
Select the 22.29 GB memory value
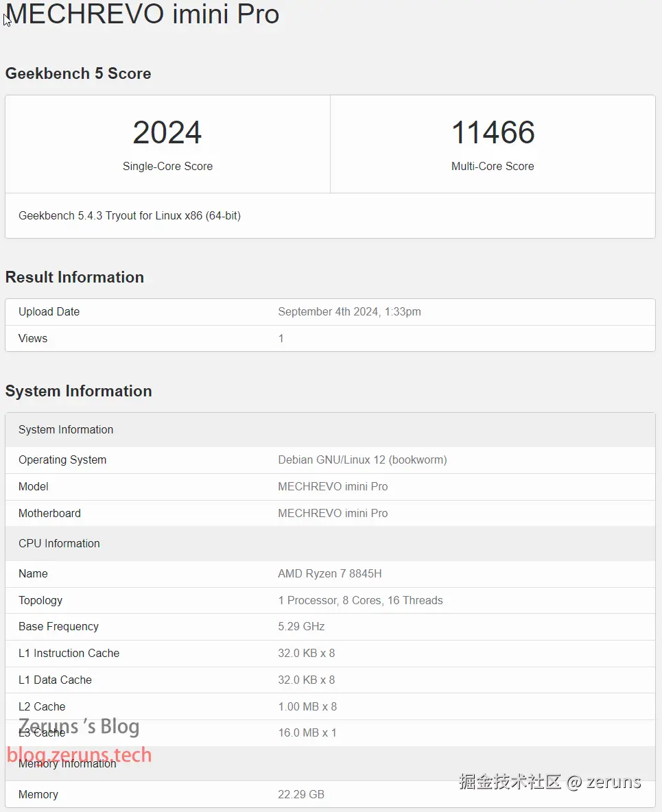tap(301, 795)
